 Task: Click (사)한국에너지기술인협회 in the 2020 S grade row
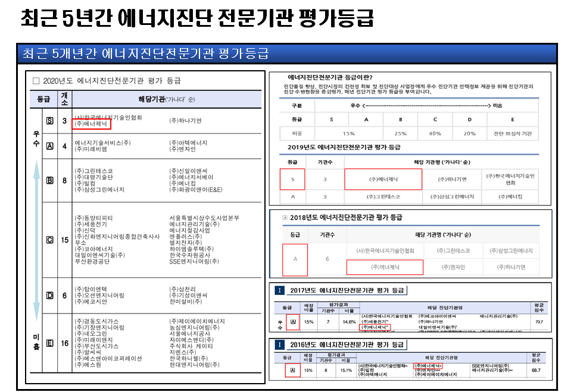108,117
